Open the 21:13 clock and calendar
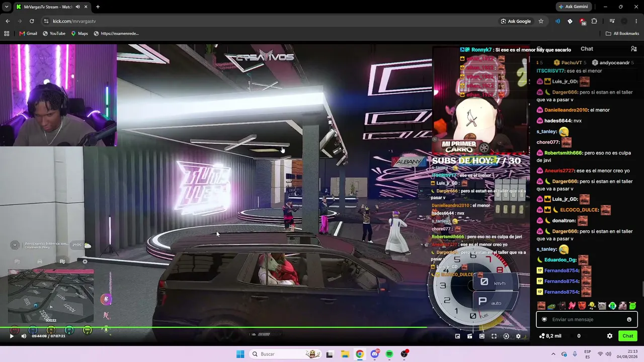 628,354
